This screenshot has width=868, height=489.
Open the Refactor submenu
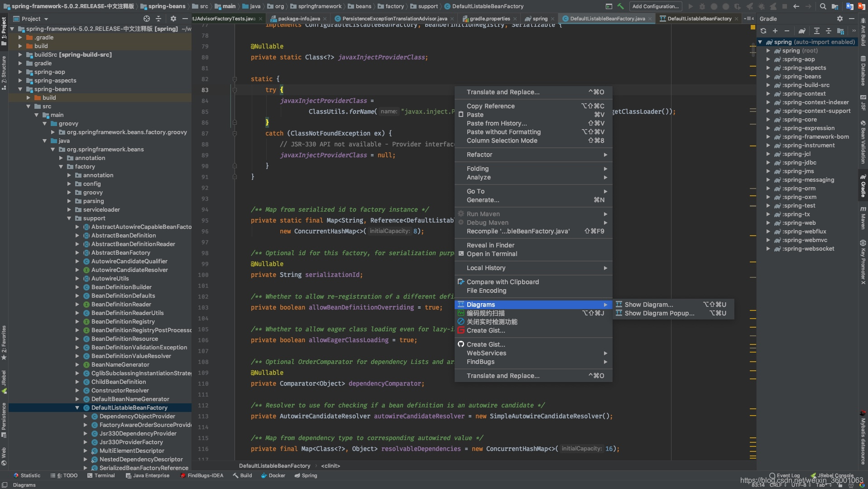[533, 155]
